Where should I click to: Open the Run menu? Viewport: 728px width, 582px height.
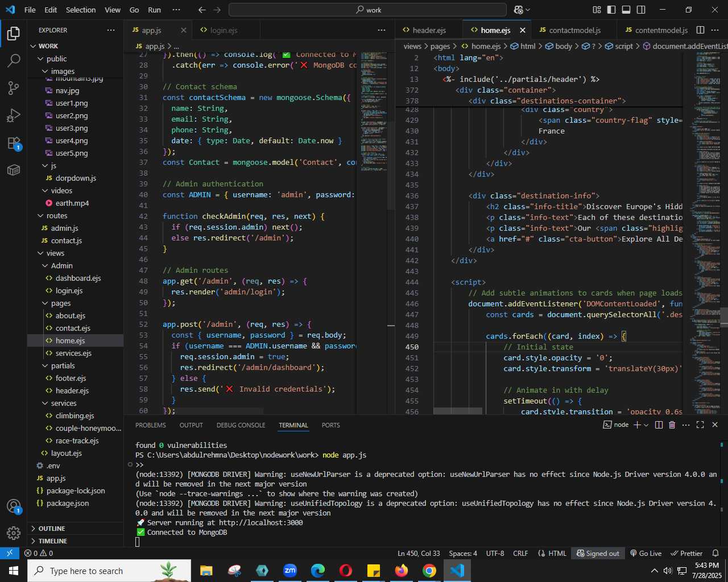coord(154,10)
